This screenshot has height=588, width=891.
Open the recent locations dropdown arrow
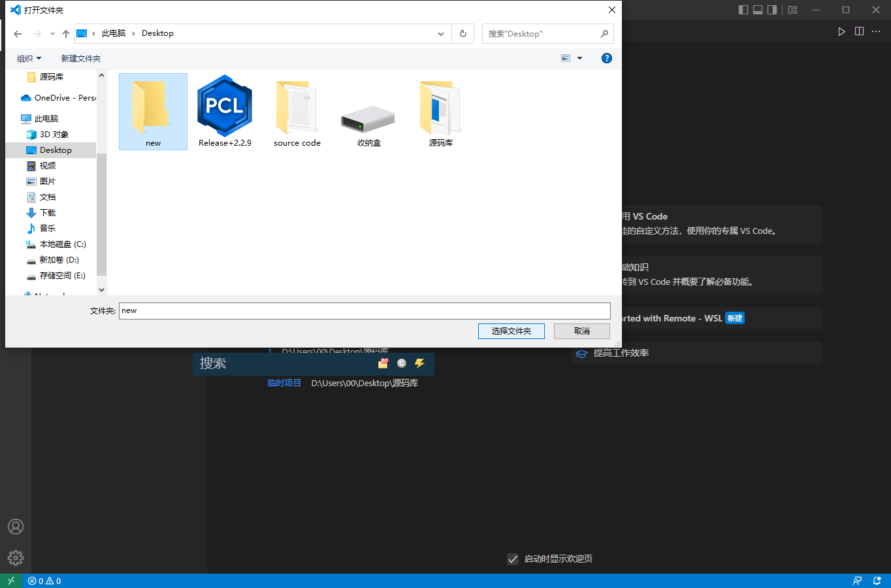tap(52, 34)
